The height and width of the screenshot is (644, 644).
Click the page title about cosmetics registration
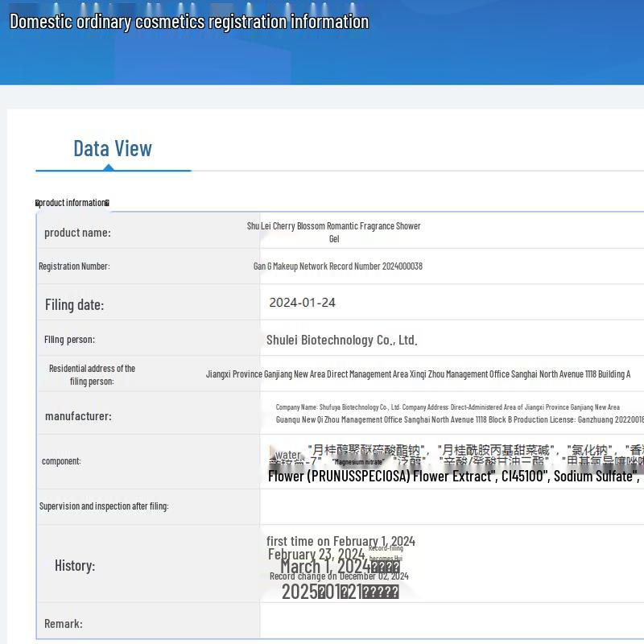[188, 22]
